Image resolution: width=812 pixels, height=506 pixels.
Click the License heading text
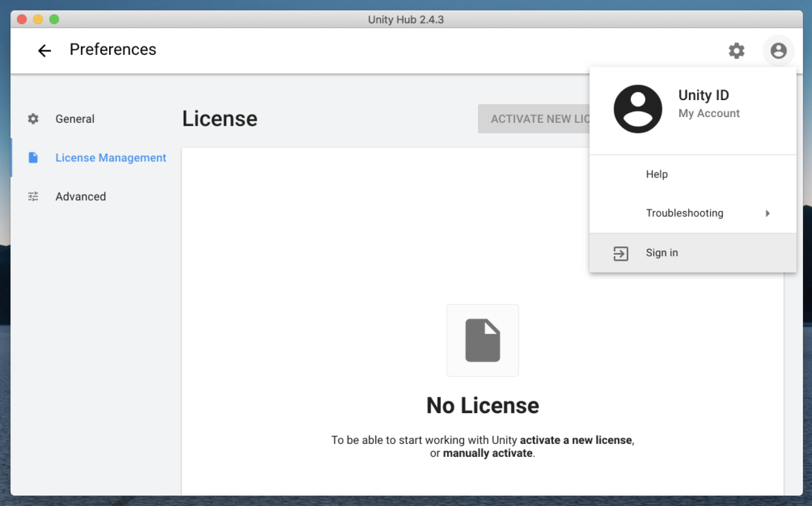coord(220,118)
